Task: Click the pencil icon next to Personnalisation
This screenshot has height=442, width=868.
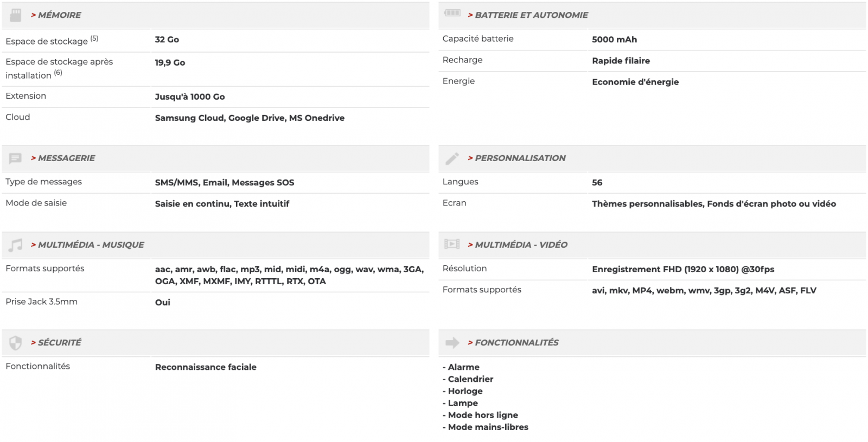Action: (452, 158)
